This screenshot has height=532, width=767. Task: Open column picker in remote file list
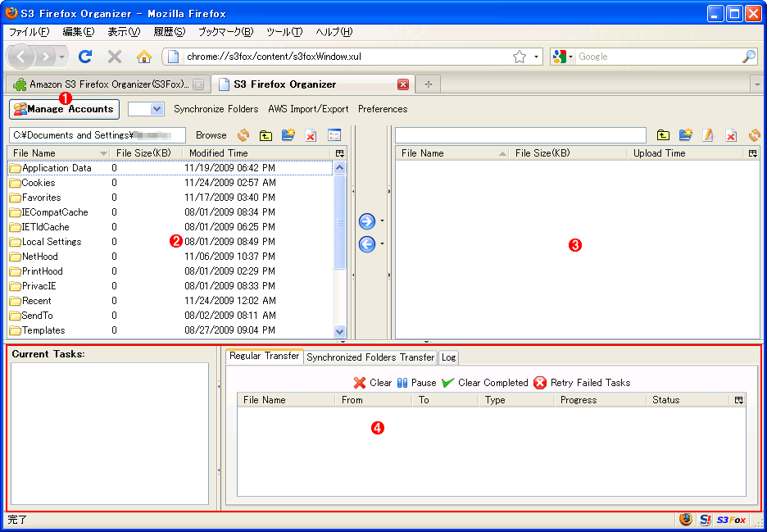[753, 153]
